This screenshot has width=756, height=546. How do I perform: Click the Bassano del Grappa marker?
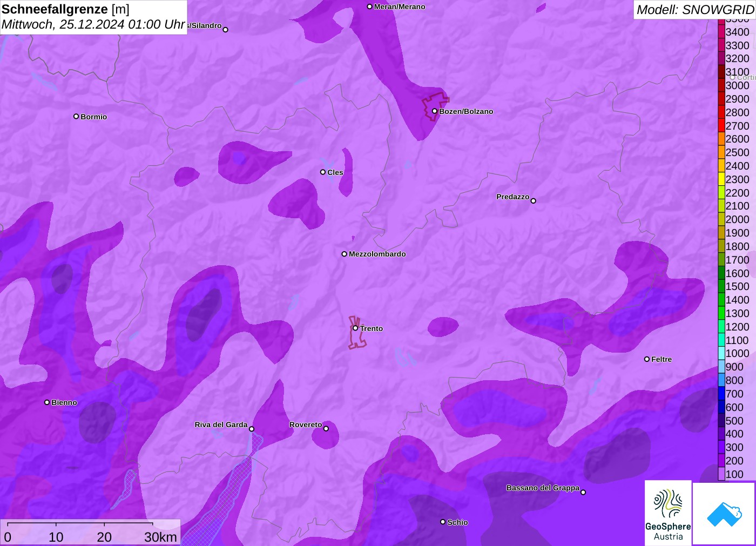pos(583,492)
